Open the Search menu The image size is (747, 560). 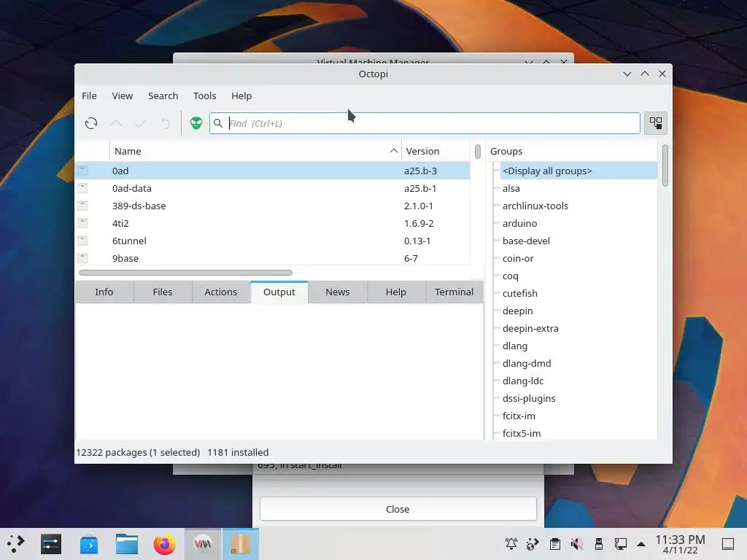click(x=163, y=96)
